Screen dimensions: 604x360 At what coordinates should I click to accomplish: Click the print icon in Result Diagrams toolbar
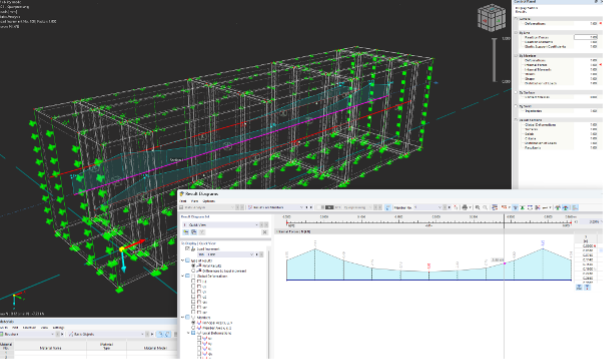click(465, 208)
